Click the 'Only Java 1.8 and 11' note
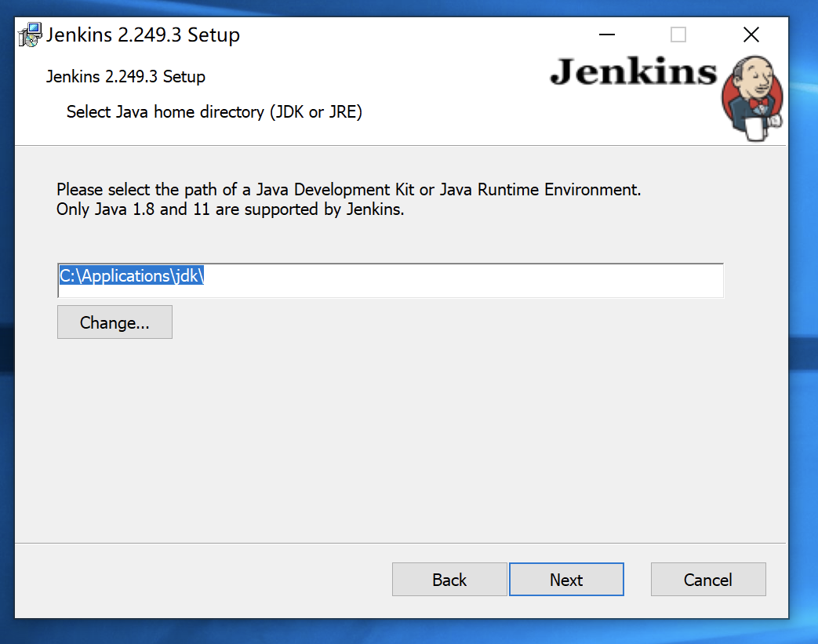Image resolution: width=818 pixels, height=644 pixels. pyautogui.click(x=230, y=209)
